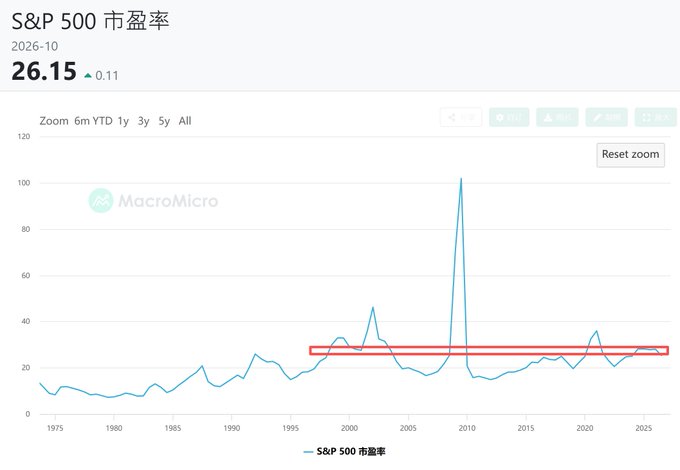Image resolution: width=680 pixels, height=470 pixels.
Task: Click the S&P 500 市盈率 page title
Action: pos(91,21)
